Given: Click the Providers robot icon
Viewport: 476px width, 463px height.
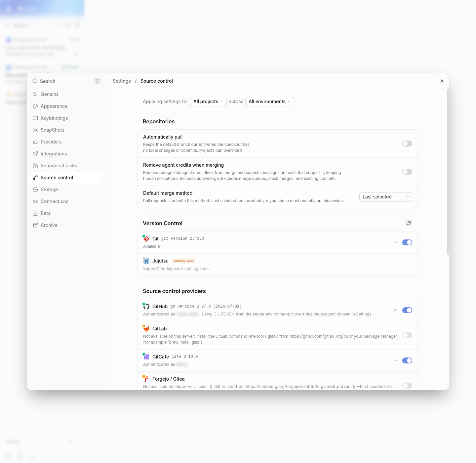Looking at the screenshot, I should click(x=35, y=142).
